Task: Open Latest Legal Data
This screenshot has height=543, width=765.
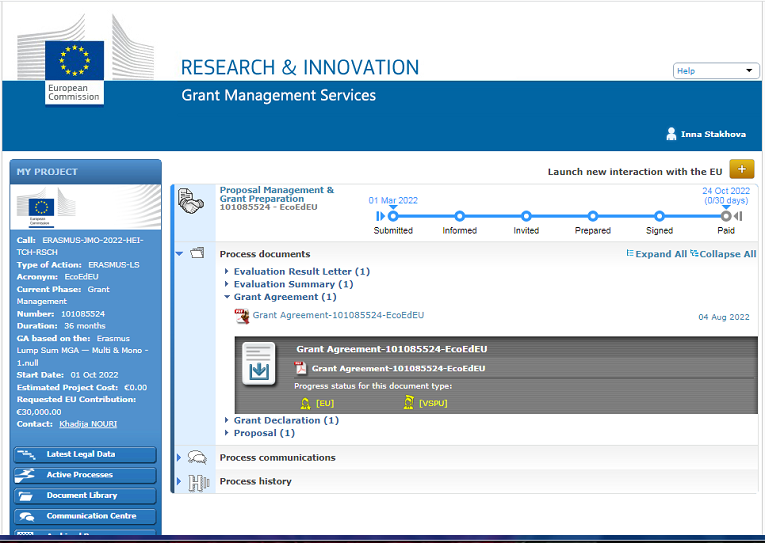Action: [x=85, y=454]
